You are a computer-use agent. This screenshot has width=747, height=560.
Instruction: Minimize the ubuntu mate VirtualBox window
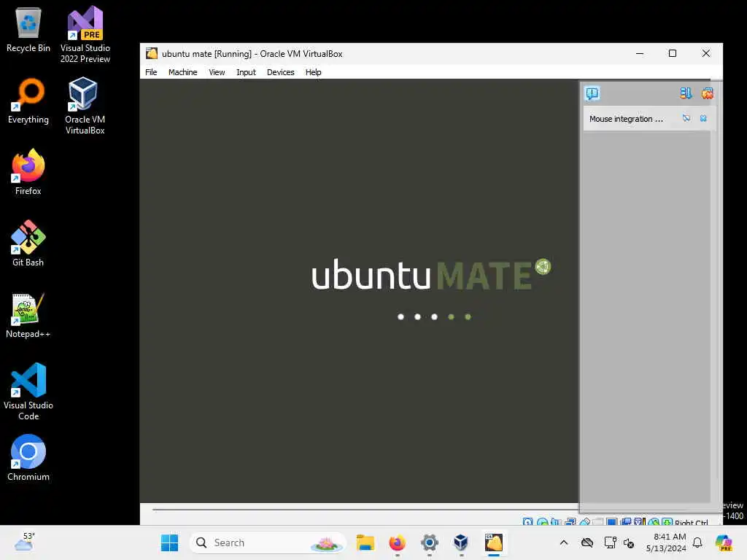[640, 53]
